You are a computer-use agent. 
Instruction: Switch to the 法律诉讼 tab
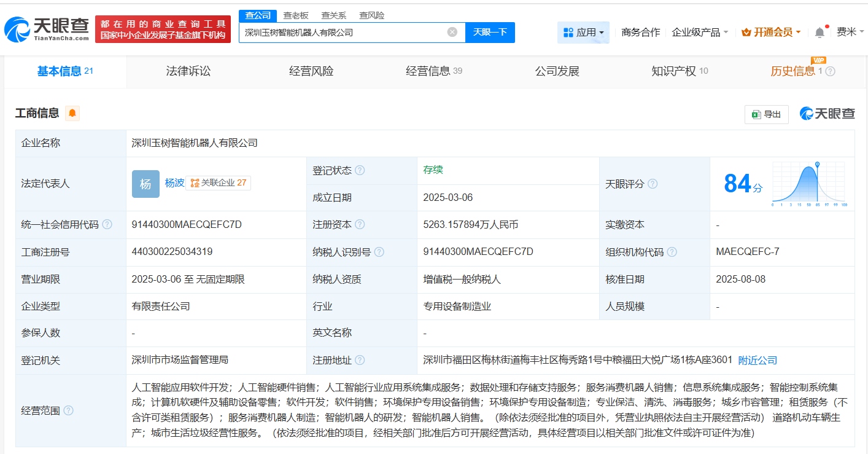(188, 71)
